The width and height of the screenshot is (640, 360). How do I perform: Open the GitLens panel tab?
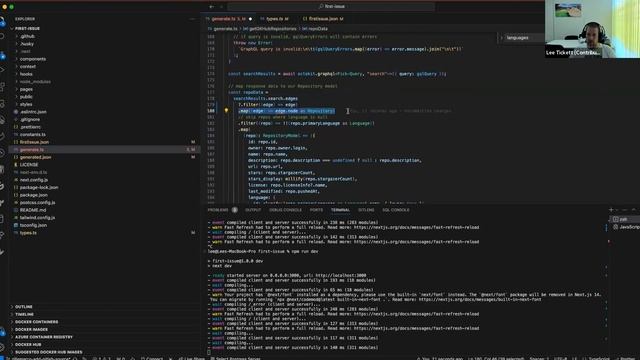coord(366,210)
